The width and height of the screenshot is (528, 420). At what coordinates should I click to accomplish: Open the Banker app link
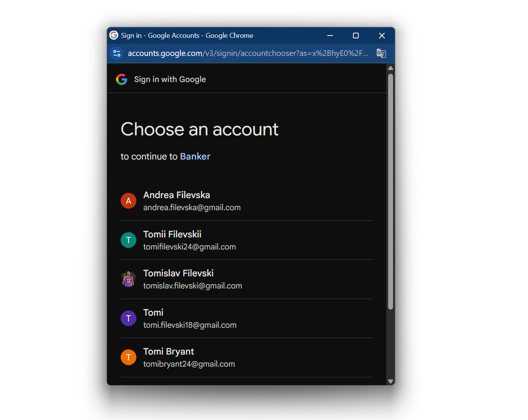[195, 157]
